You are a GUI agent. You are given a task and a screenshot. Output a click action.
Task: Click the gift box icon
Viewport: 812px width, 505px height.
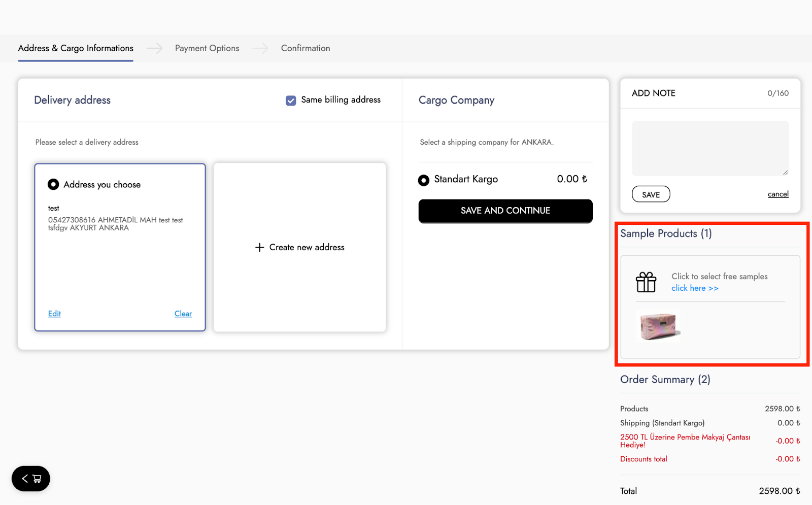(646, 282)
